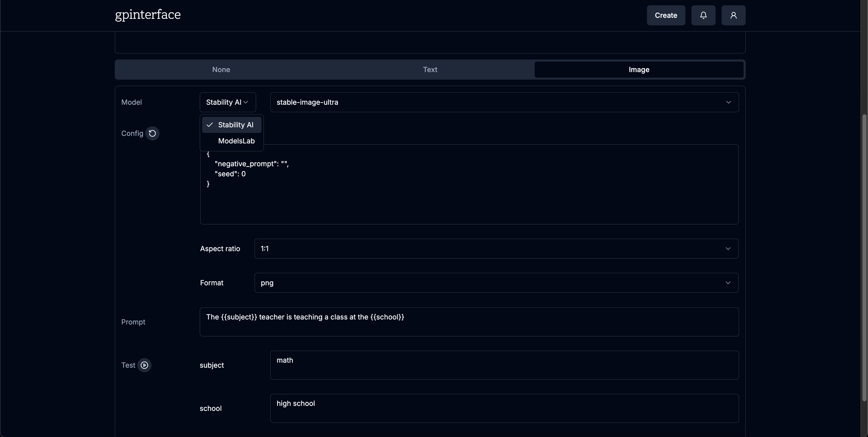Image resolution: width=868 pixels, height=437 pixels.
Task: Toggle the Stability AI provider dropdown
Action: [228, 102]
